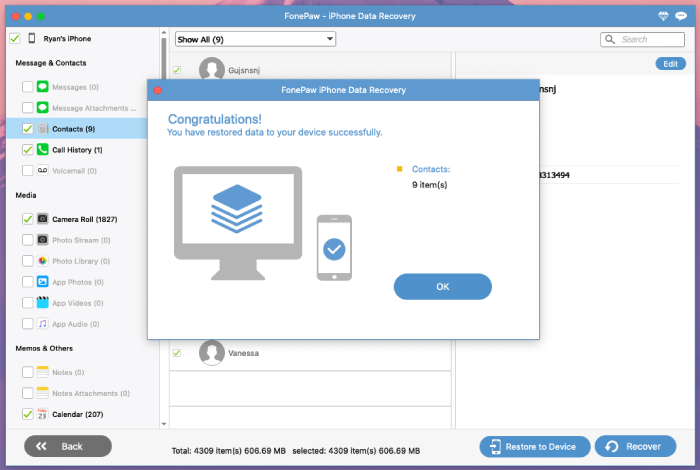Click the iPhone device icon beside Ryan's iPhone
Viewport: 700px width, 470px height.
coord(32,38)
